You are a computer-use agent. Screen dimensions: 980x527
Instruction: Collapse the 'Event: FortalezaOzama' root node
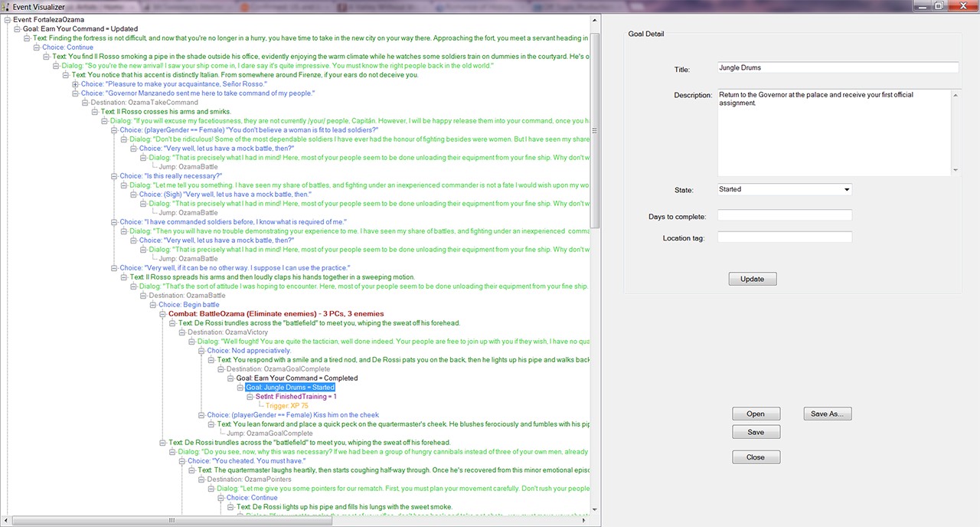[8, 20]
